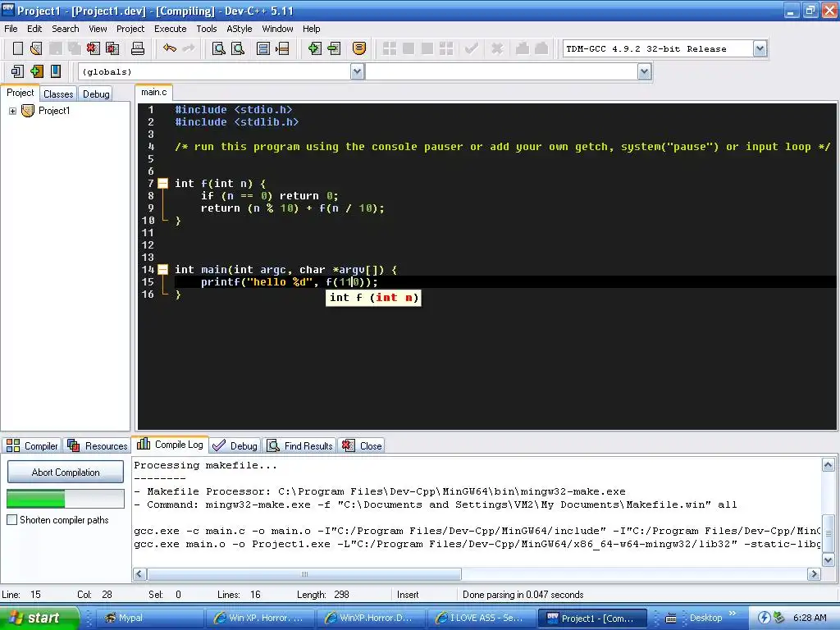Switch to the Compiler bottom tab
Viewport: 840px width, 630px height.
[x=32, y=445]
